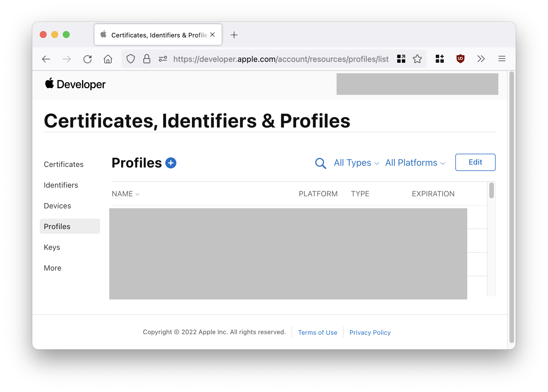Open the extensions grid icon in toolbar
This screenshot has height=392, width=548.
[x=440, y=59]
